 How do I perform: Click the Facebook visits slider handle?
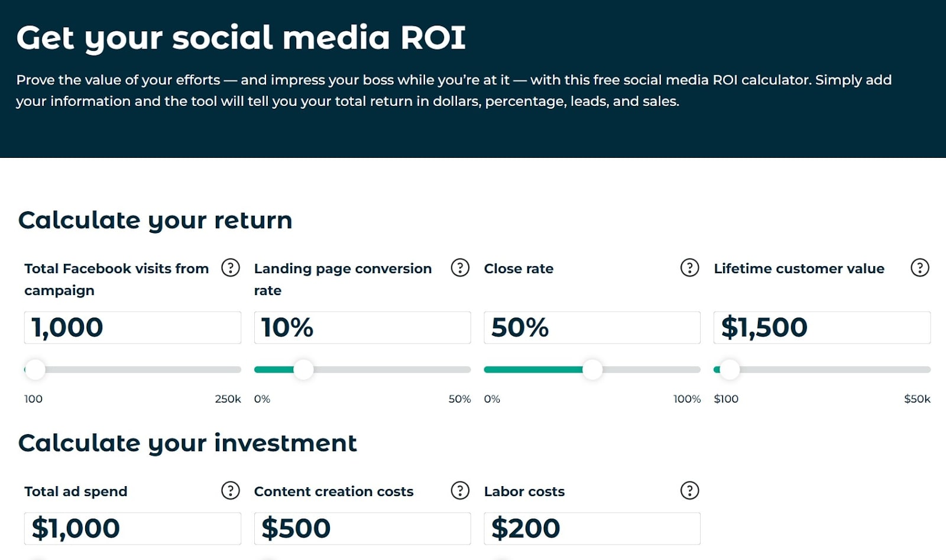[x=35, y=370]
